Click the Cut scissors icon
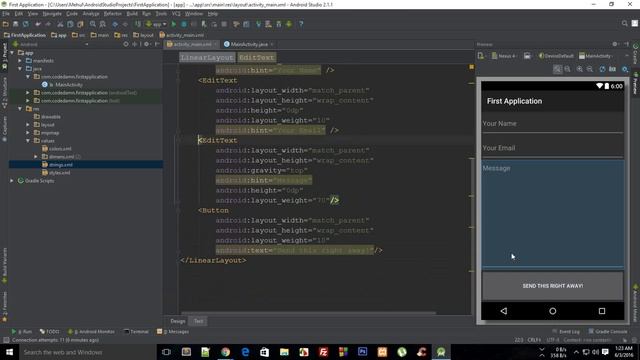Screen dimensions: 640x360 pyautogui.click(x=60, y=24)
